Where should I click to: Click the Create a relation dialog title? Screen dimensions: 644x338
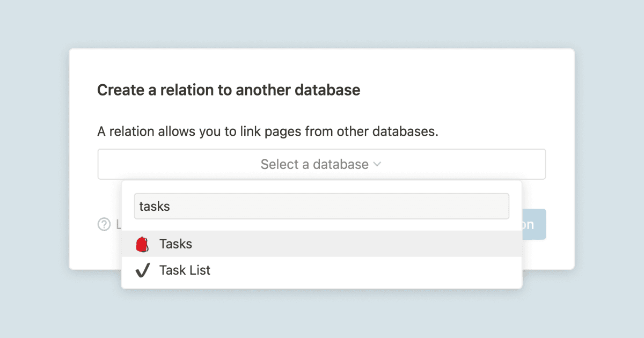coord(229,90)
